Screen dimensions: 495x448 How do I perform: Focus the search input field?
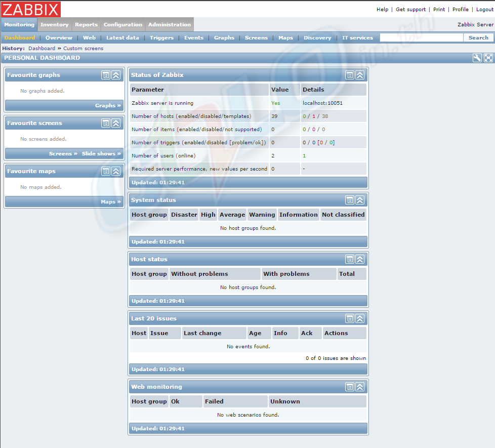[422, 37]
